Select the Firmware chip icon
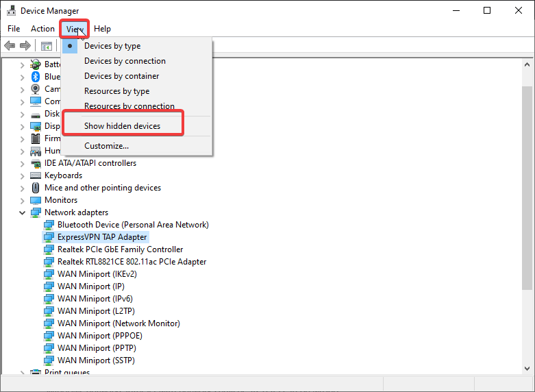The image size is (535, 392). pyautogui.click(x=36, y=138)
